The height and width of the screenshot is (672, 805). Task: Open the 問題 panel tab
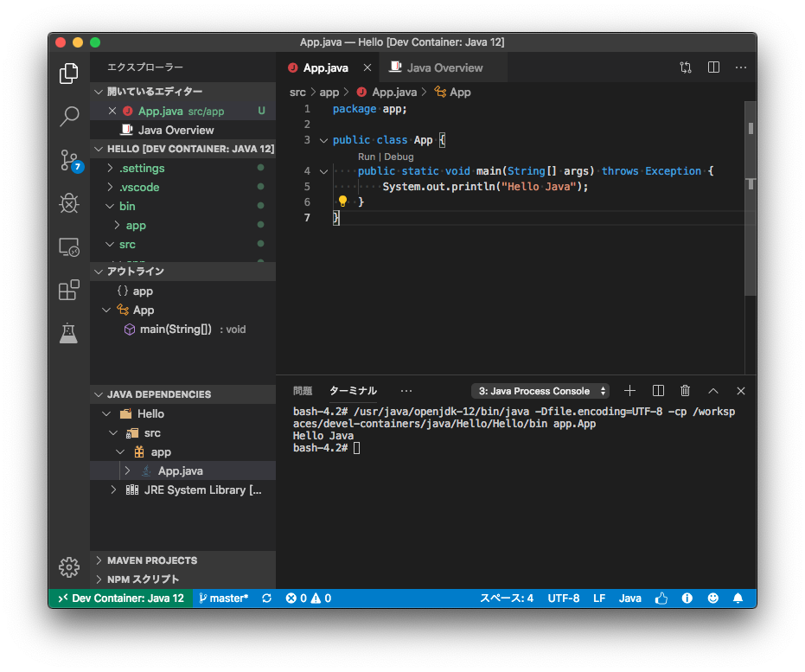[303, 391]
